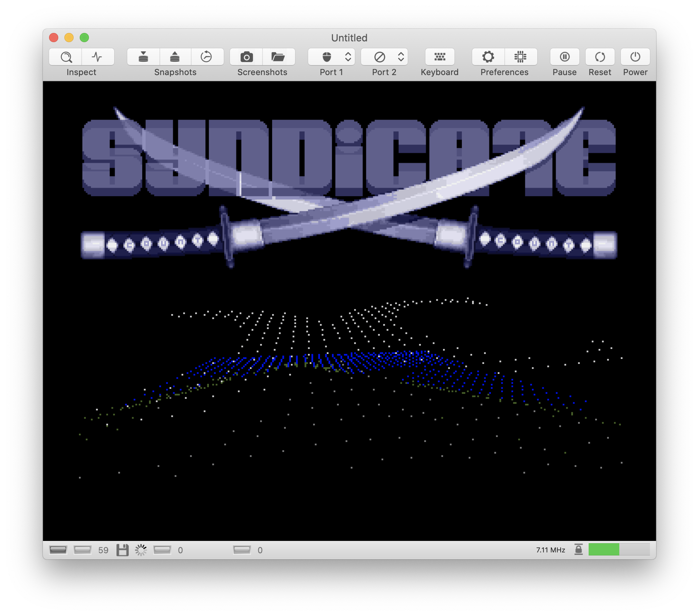Click the Syndicate demo emulator screen

click(x=349, y=311)
